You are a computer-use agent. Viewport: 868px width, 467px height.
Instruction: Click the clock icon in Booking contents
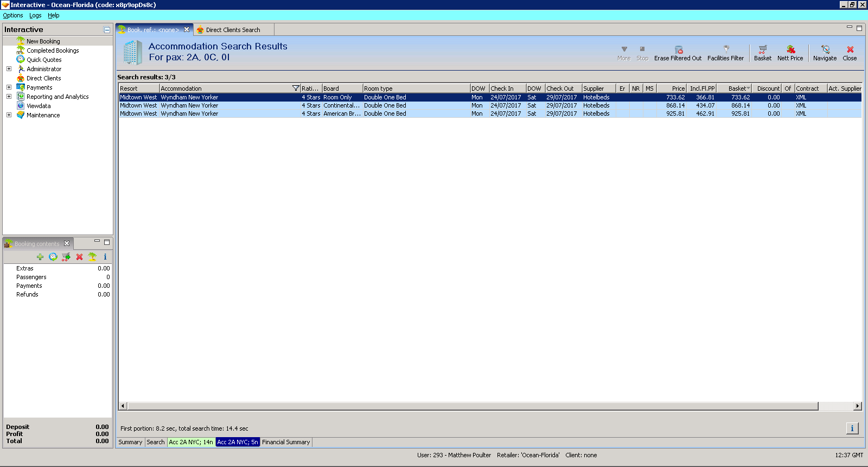tap(53, 257)
